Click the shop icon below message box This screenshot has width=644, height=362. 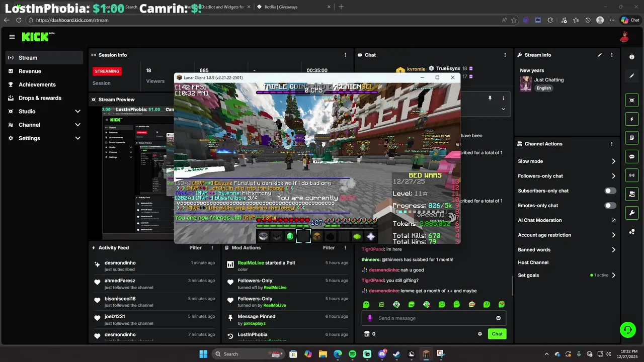click(x=367, y=334)
